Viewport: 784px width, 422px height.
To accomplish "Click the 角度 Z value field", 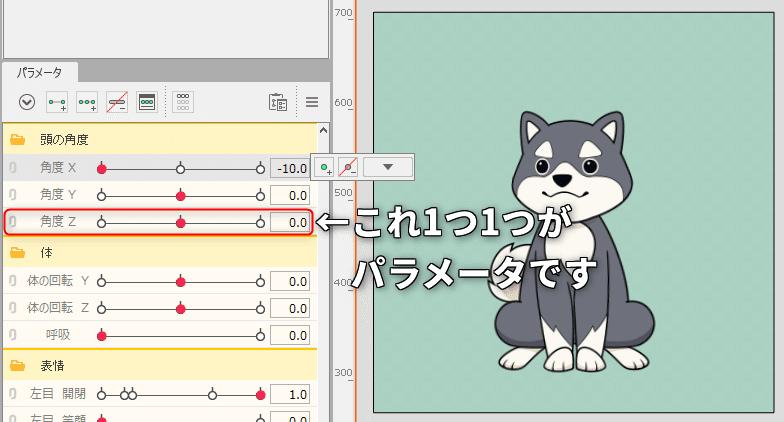I will [x=290, y=222].
